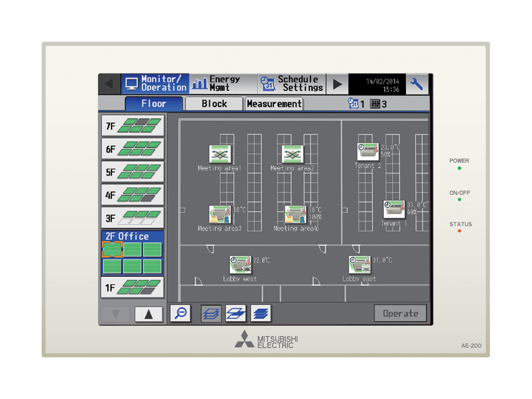The image size is (532, 399).
Task: Select the Meeting area1 unit icon
Action: (220, 153)
